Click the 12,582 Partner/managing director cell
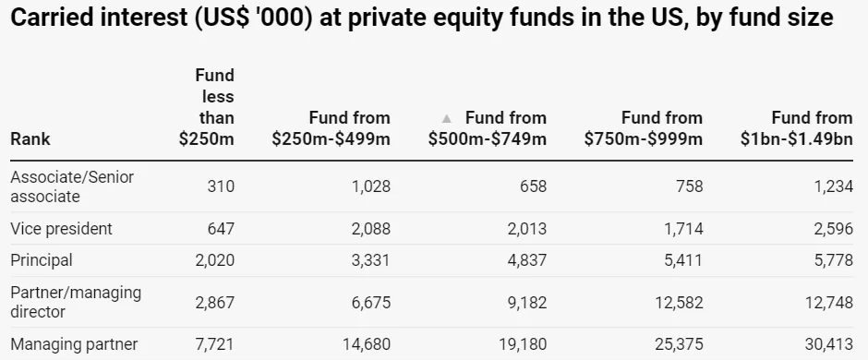868x360 pixels. pos(679,303)
